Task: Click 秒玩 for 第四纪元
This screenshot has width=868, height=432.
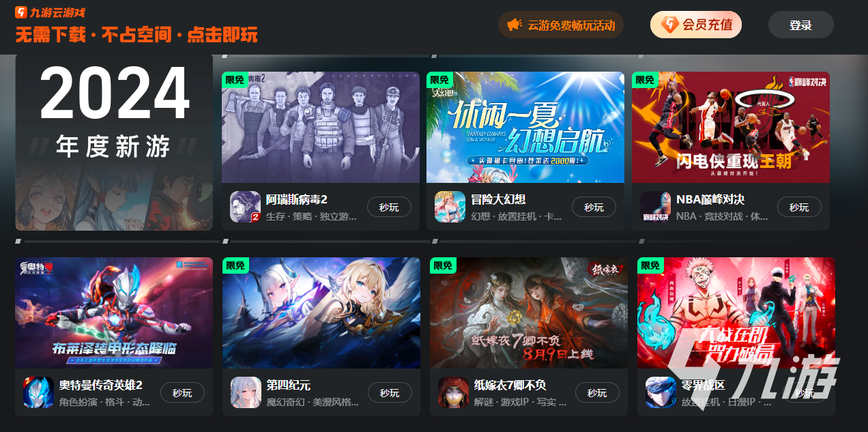Action: [x=390, y=393]
